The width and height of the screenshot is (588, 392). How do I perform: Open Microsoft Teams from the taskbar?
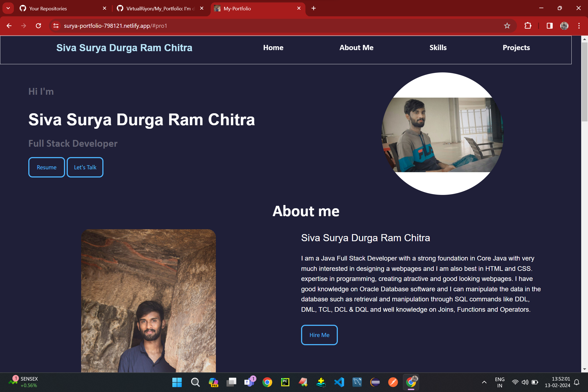[249, 382]
